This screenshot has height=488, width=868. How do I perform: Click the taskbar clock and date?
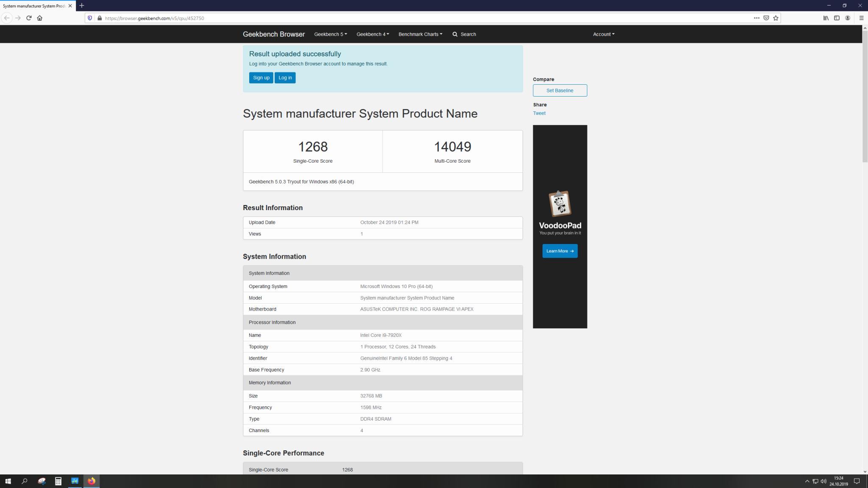coord(838,481)
